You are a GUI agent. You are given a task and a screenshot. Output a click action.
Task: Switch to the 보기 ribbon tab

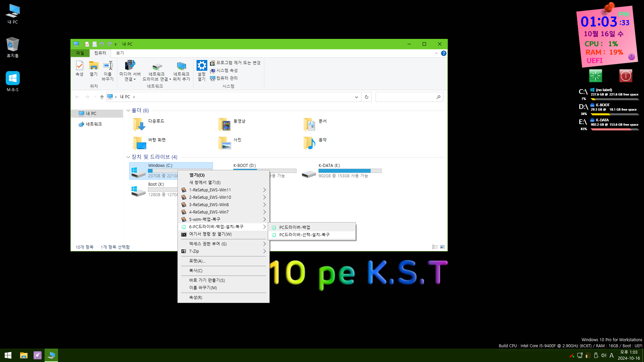[120, 53]
